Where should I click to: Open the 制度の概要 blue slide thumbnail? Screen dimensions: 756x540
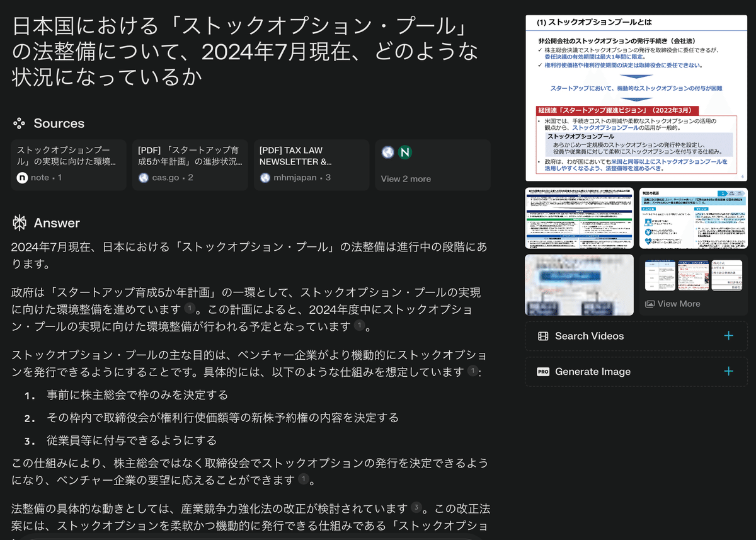point(693,218)
